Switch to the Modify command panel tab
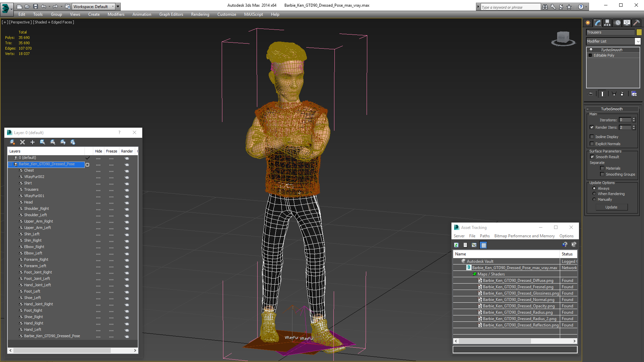644x362 pixels. coord(597,23)
